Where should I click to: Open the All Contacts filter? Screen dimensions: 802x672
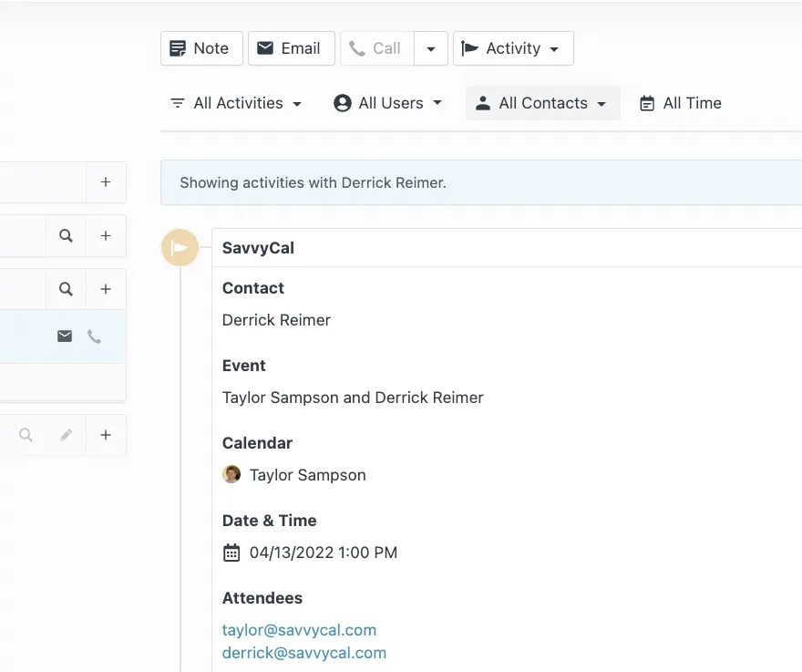[x=542, y=103]
